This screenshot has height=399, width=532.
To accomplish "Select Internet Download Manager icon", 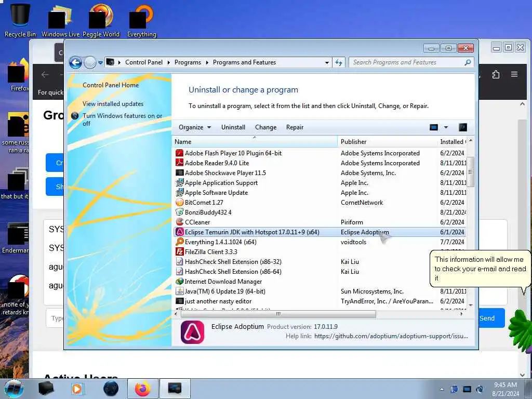I will [x=179, y=281].
